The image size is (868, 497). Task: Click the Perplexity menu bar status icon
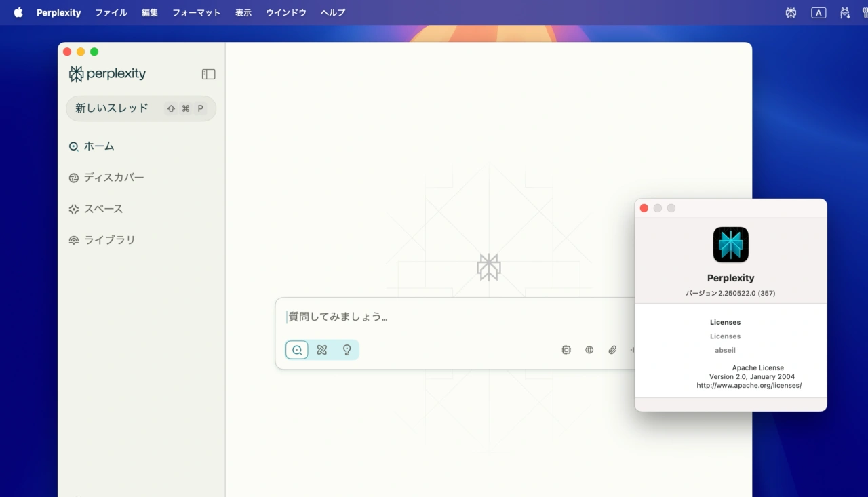point(791,12)
